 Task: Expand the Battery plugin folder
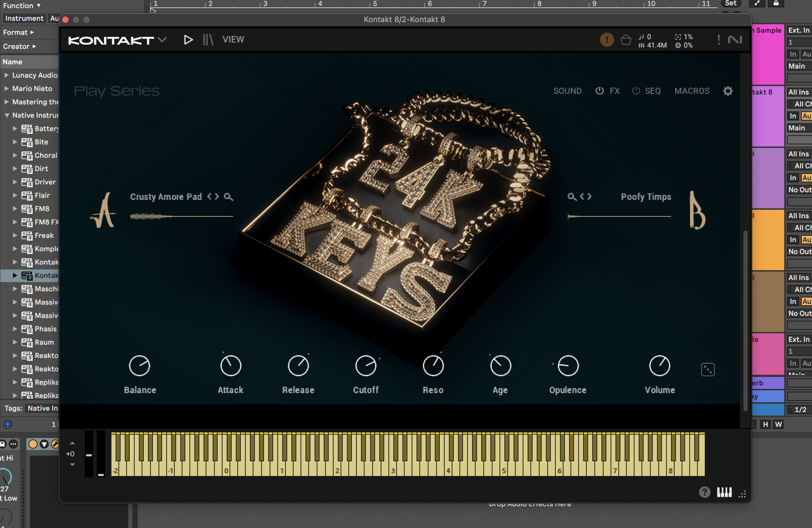15,129
